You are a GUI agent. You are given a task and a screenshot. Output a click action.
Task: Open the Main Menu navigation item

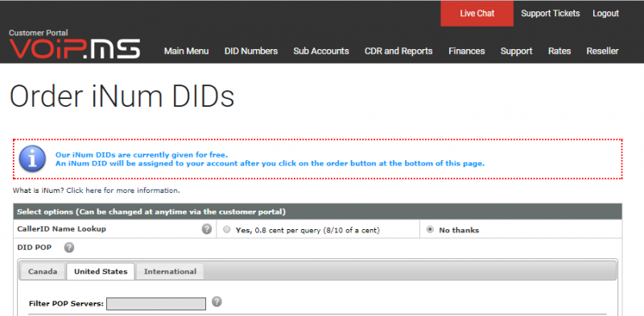(187, 51)
